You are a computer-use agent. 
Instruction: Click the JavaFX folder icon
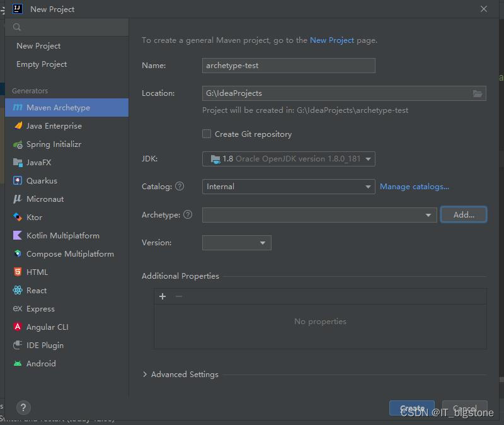[x=18, y=163]
